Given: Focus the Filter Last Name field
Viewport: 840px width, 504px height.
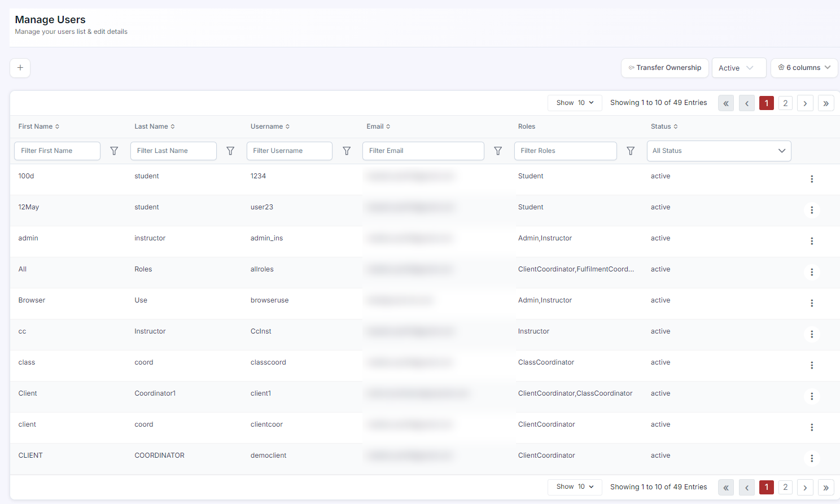Looking at the screenshot, I should tap(173, 151).
